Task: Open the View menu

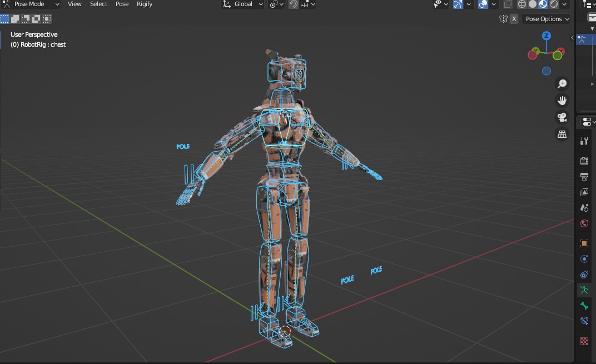Action: coord(74,4)
